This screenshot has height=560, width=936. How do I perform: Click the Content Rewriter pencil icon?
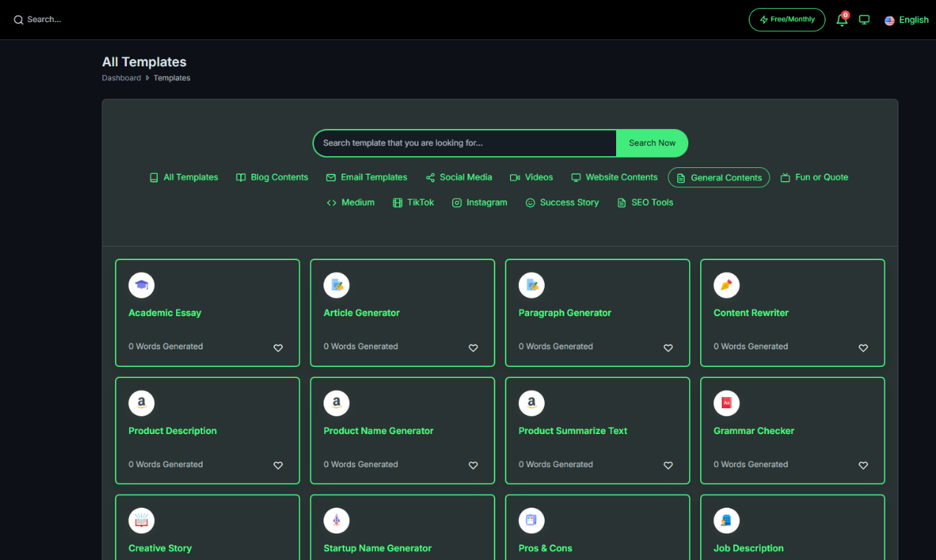click(x=726, y=285)
